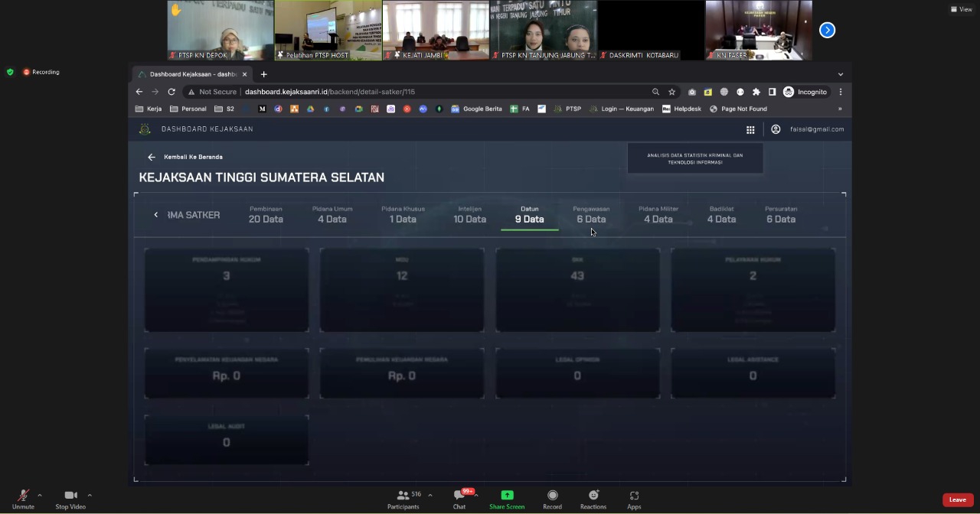Click the Share Screen icon

[x=507, y=496]
